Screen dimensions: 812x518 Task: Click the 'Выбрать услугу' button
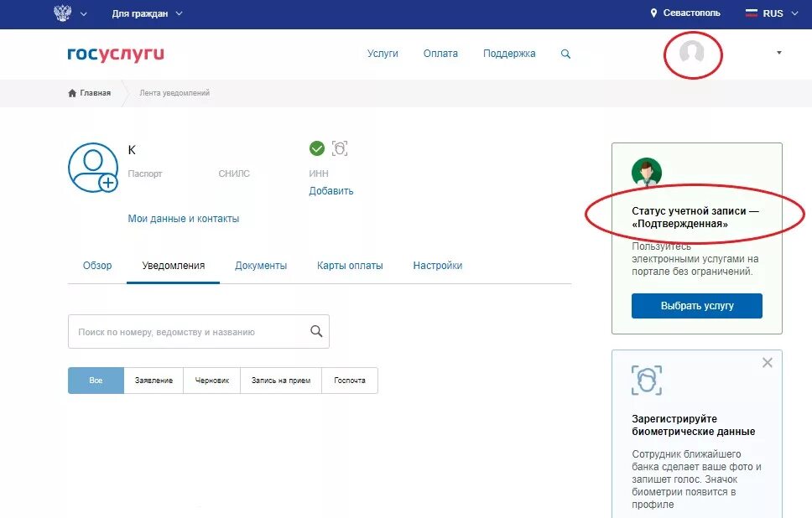[696, 306]
